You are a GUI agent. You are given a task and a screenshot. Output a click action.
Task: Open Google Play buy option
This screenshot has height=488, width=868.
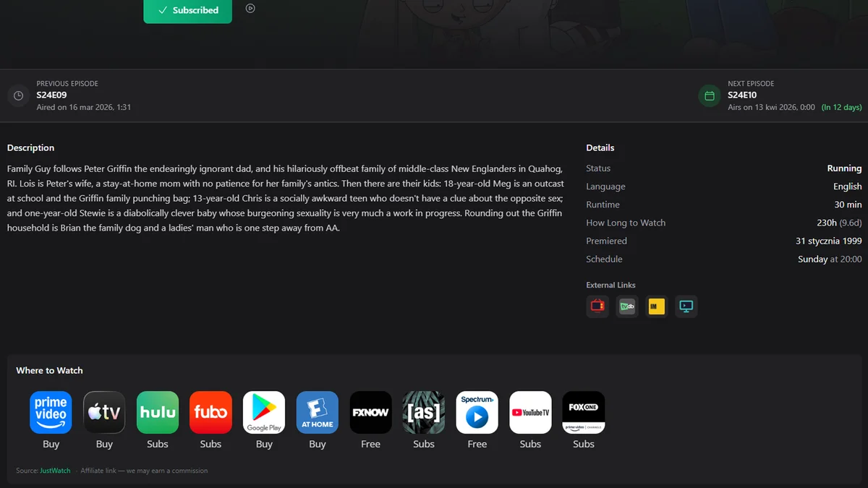264,412
